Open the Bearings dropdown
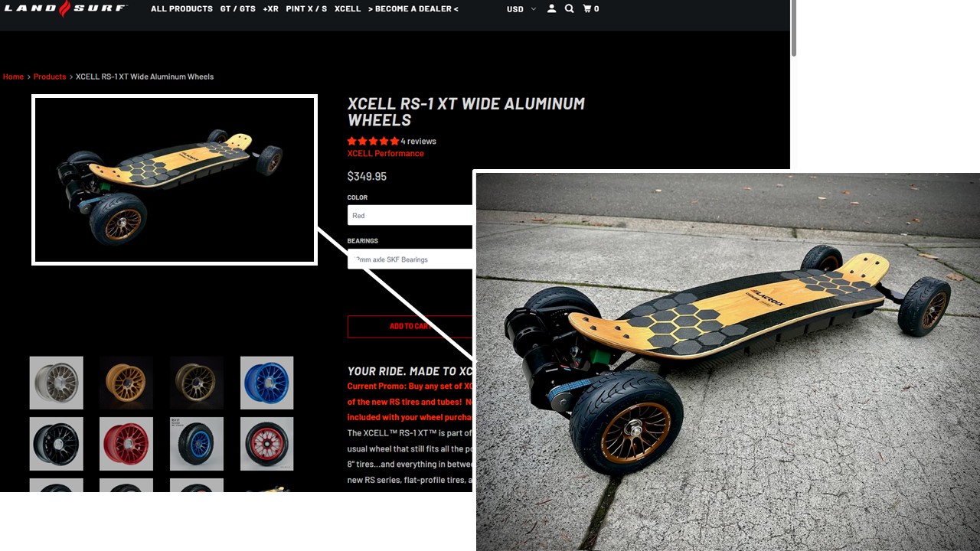Image resolution: width=980 pixels, height=551 pixels. pos(410,259)
